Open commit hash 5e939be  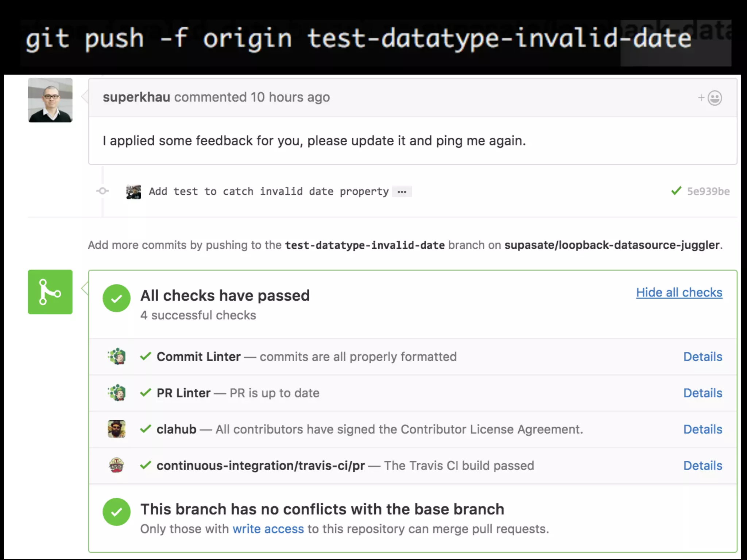click(708, 191)
